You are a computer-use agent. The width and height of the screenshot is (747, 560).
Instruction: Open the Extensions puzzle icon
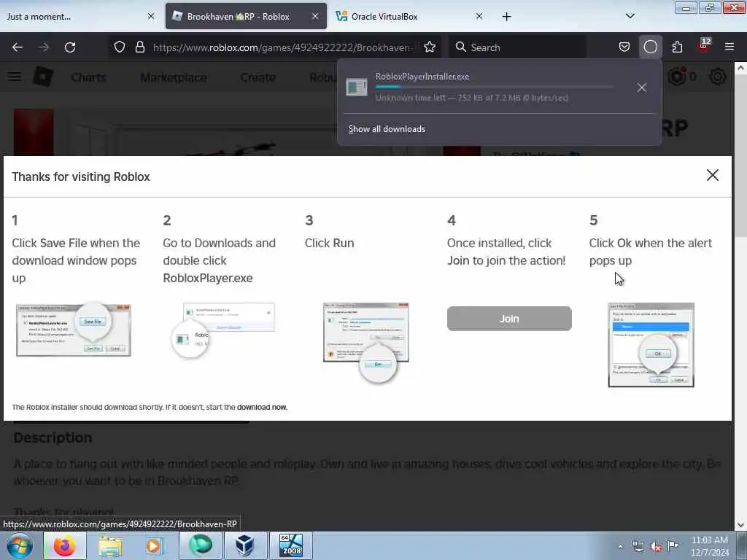point(677,47)
